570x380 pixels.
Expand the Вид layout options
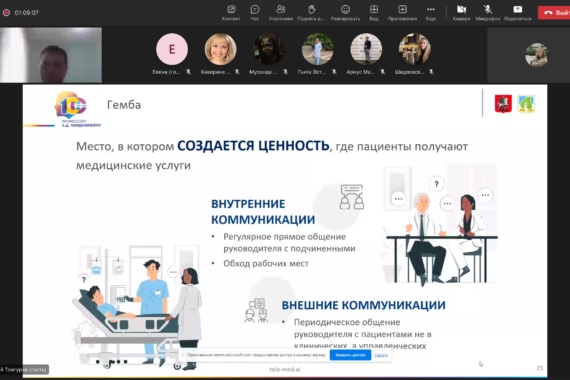pyautogui.click(x=374, y=9)
